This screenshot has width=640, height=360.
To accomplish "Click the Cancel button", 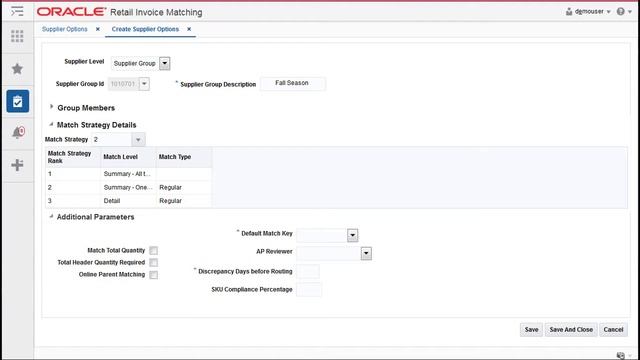I will (x=613, y=329).
